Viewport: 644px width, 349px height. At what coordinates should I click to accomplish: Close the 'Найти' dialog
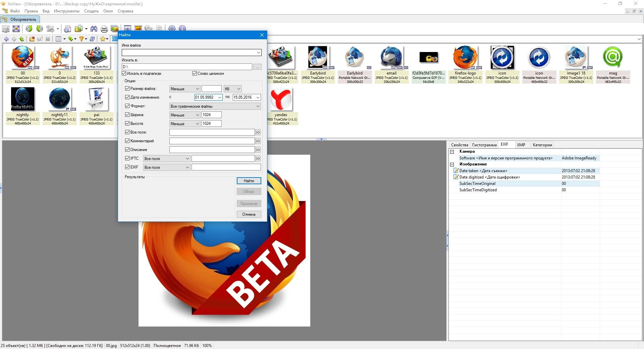tap(262, 35)
